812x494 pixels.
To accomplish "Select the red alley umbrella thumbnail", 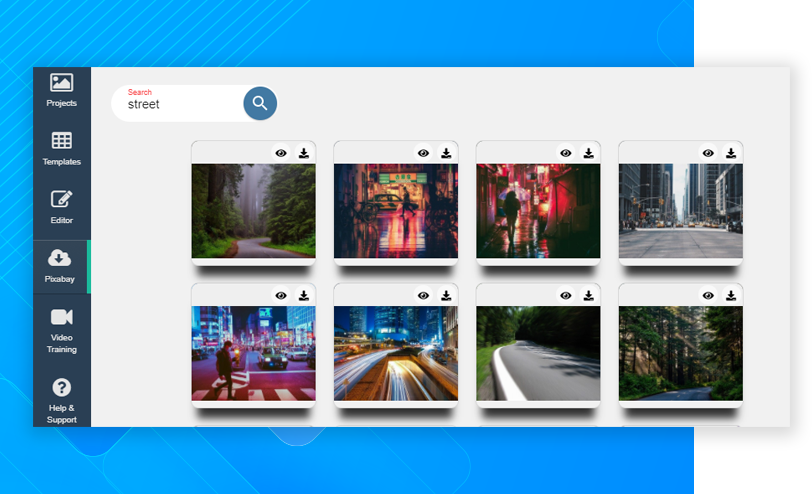I will tap(538, 211).
